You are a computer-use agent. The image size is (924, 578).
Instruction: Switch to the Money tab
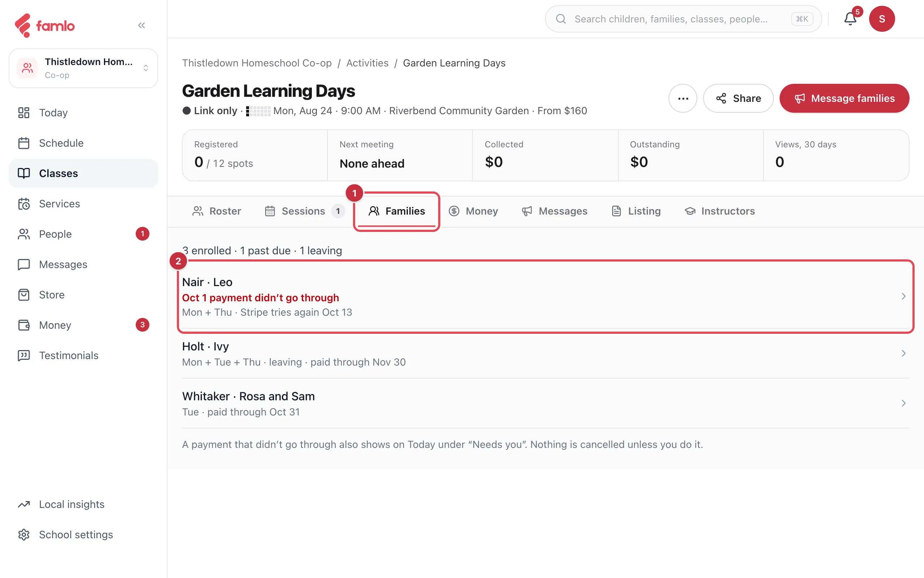474,211
